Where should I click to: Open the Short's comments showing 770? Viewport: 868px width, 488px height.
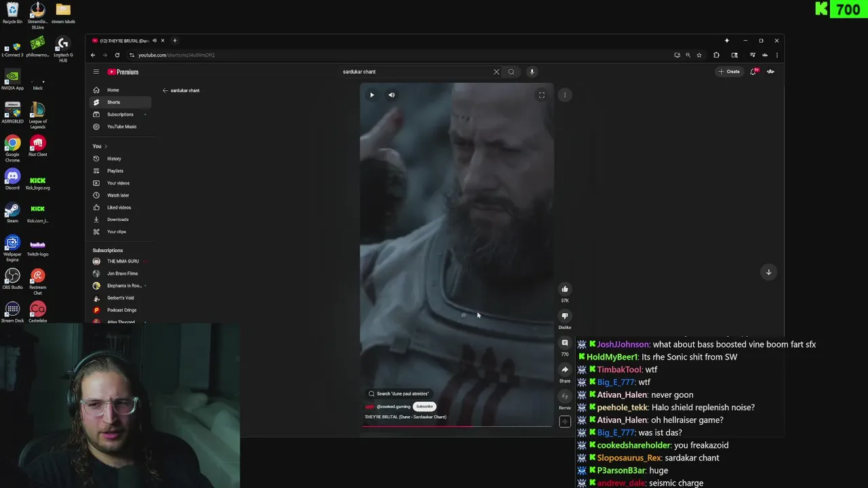coord(565,343)
